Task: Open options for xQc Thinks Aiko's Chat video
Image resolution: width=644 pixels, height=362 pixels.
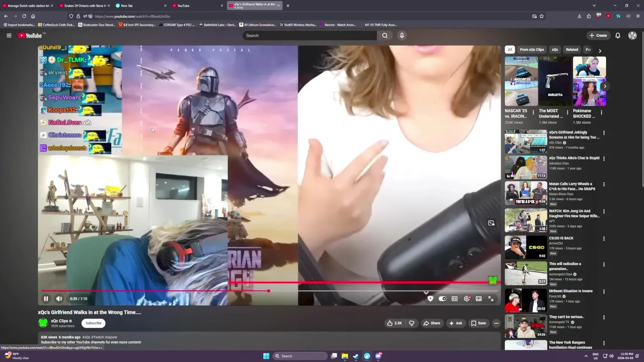Action: point(604,159)
